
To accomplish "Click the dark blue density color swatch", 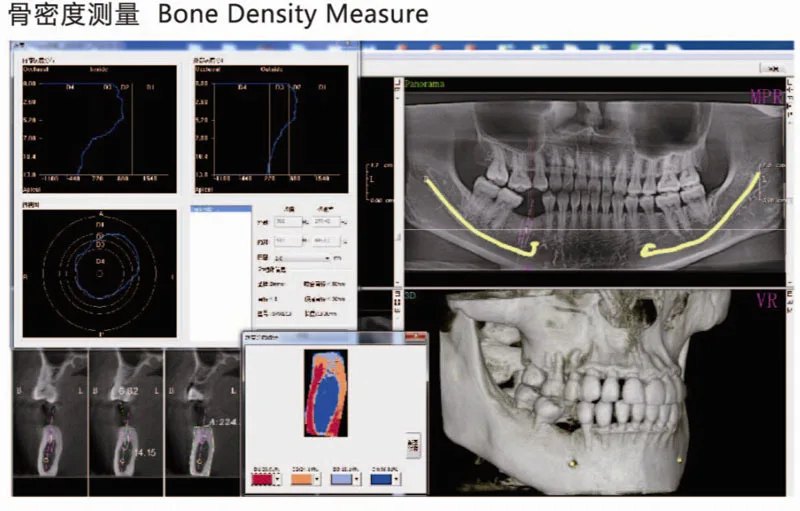I will coord(381,479).
